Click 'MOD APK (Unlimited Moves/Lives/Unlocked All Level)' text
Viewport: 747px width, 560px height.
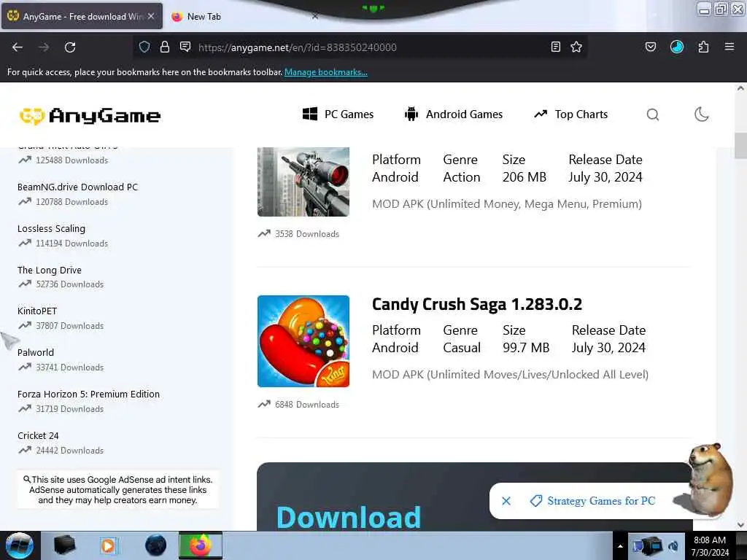coord(510,374)
